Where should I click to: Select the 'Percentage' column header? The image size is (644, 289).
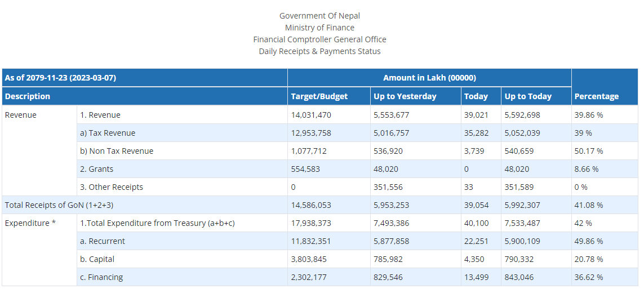coord(596,96)
